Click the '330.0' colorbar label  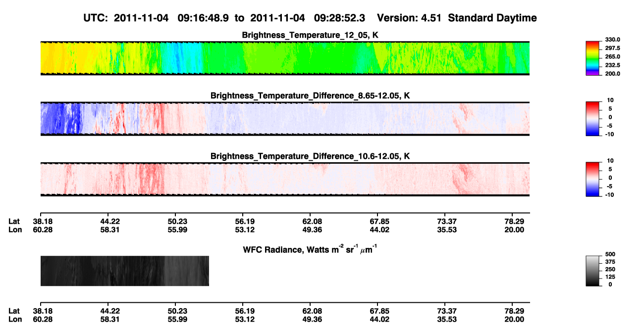coord(613,40)
